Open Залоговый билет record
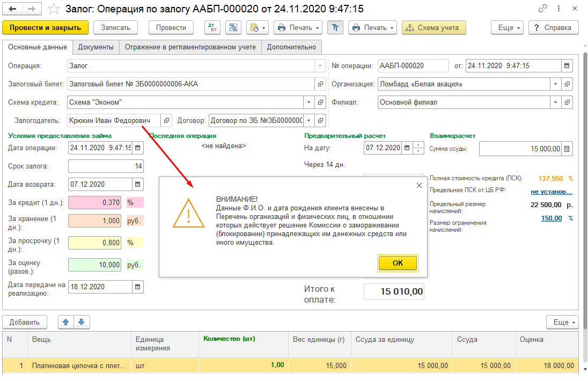This screenshot has width=588, height=381. [x=320, y=84]
